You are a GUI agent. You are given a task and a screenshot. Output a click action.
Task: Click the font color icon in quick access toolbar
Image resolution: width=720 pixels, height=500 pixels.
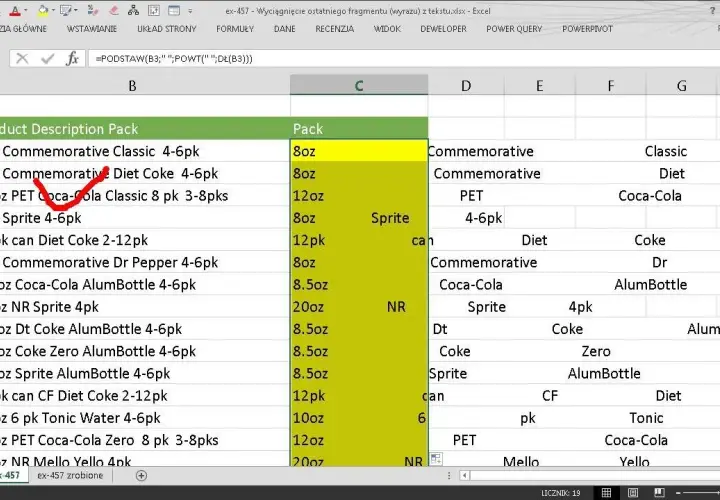tap(15, 11)
